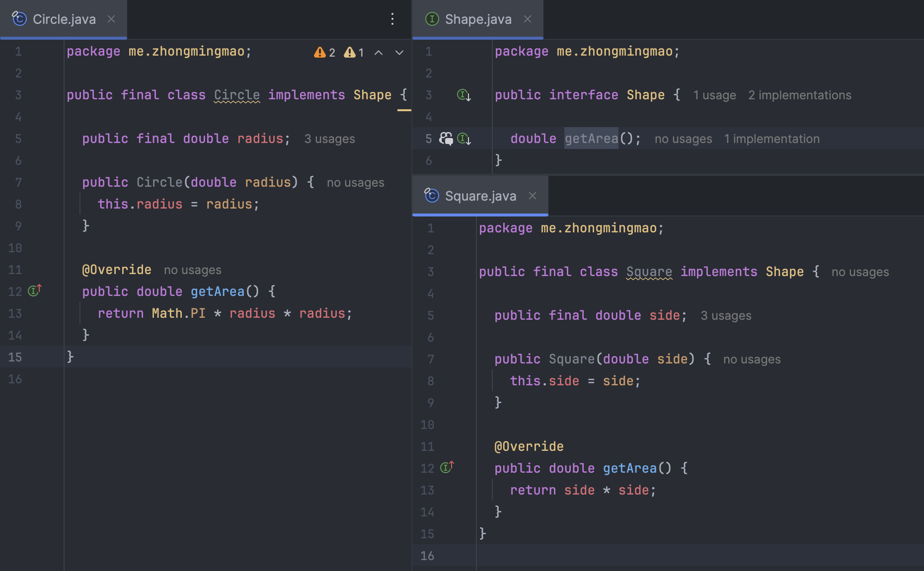The image size is (924, 571).
Task: Switch to the Square.java tab
Action: coord(480,196)
